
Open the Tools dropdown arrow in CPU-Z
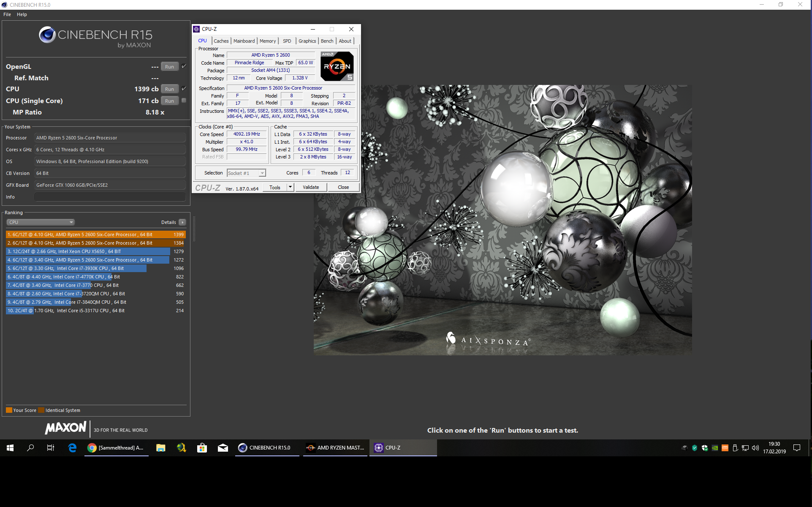pos(290,187)
